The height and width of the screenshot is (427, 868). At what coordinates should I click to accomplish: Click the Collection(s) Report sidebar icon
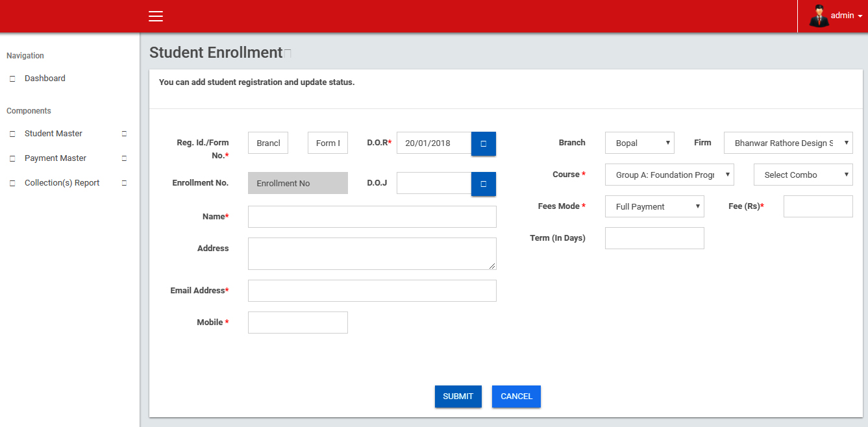coord(12,183)
